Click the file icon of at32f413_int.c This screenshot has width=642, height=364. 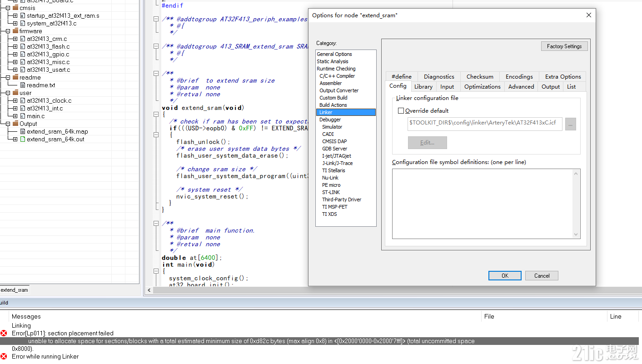[x=22, y=108]
